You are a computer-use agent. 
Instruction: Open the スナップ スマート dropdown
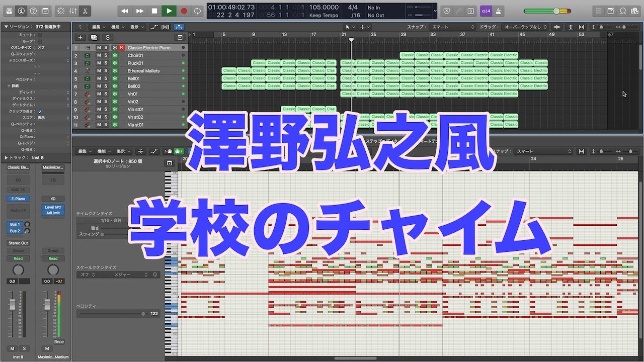pos(450,27)
